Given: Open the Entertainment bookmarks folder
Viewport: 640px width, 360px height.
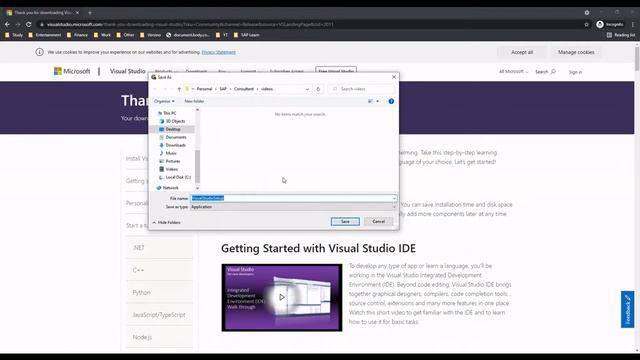Looking at the screenshot, I should (x=44, y=35).
